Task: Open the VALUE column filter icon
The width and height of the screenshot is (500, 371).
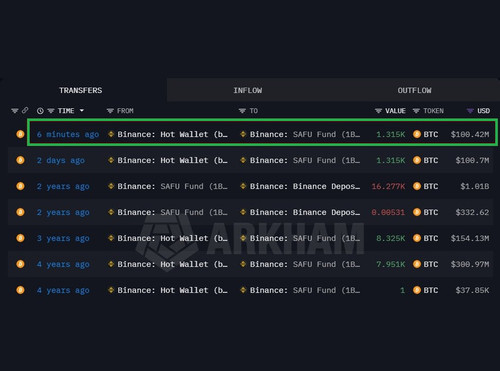Action: [378, 111]
